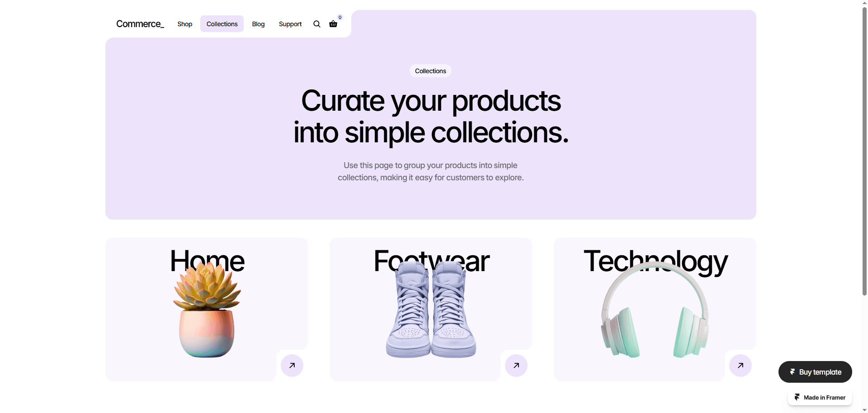Click the scrollbar down arrow
The image size is (868, 413).
point(864,410)
